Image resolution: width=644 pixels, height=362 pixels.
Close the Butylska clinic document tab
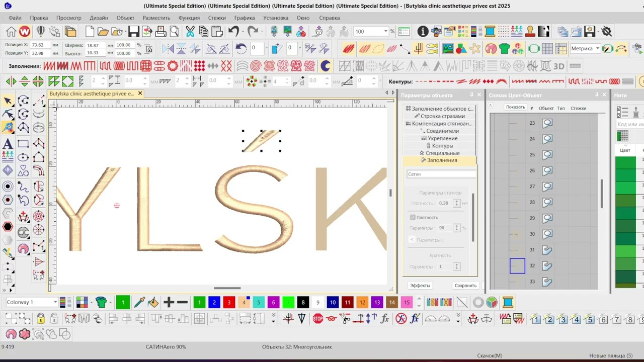[140, 94]
